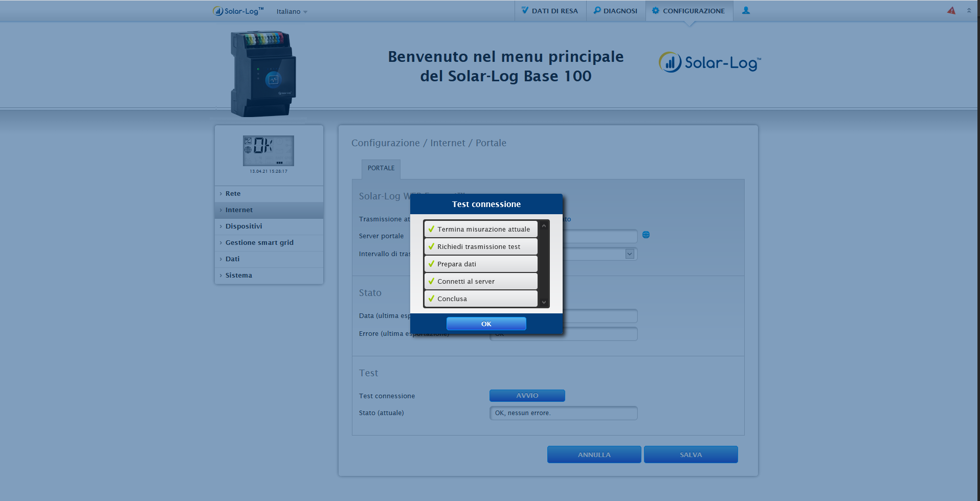Click the LCD status display thumbnail
The image size is (980, 501).
coord(269,151)
